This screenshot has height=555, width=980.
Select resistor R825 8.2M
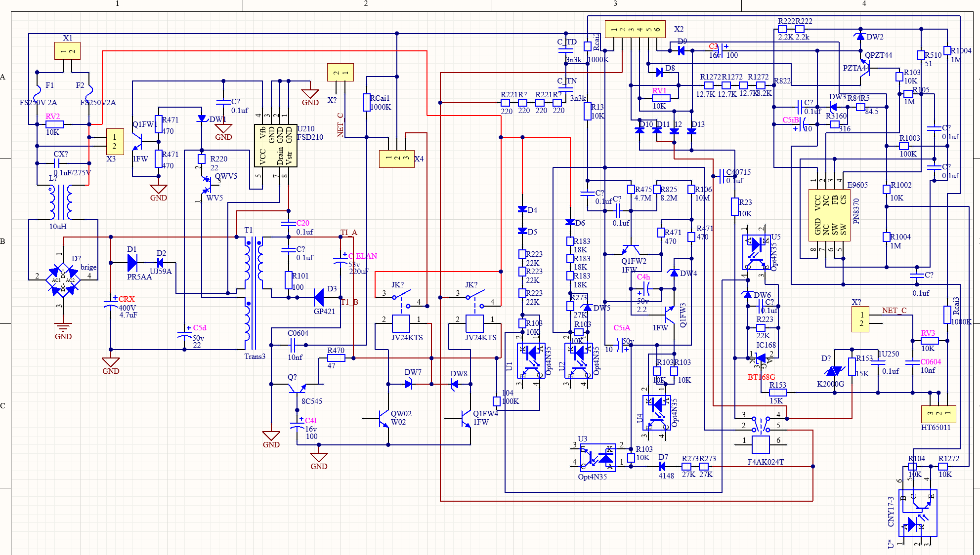pyautogui.click(x=657, y=189)
